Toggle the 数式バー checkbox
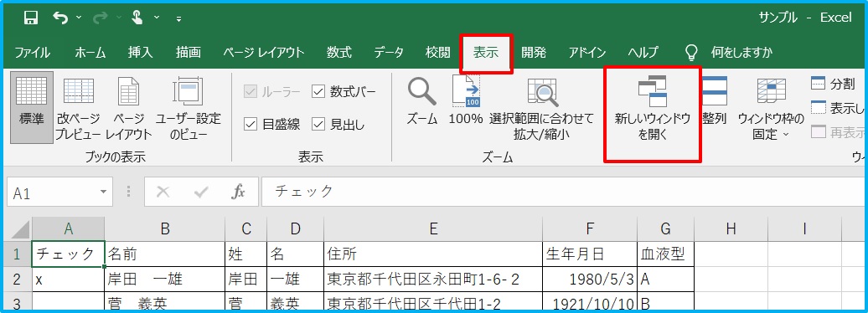 coord(318,91)
